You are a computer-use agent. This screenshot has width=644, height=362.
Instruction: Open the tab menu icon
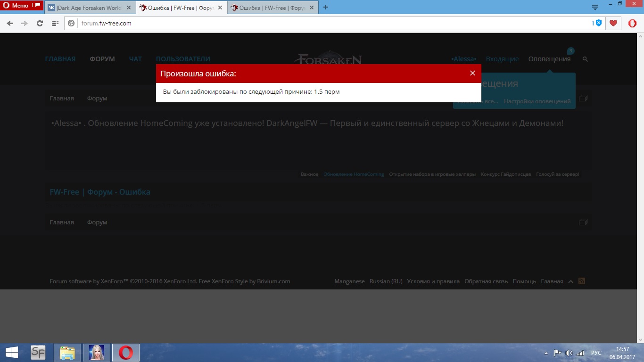pyautogui.click(x=595, y=7)
